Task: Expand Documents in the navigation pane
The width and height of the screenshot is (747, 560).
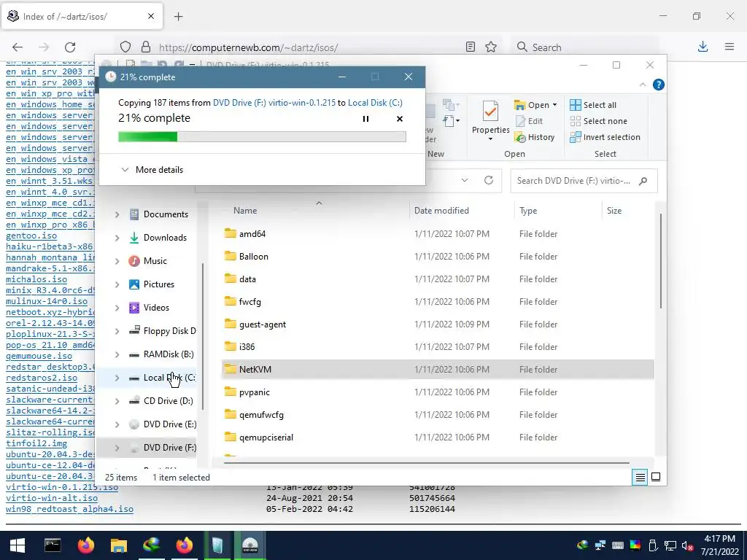Action: point(117,215)
